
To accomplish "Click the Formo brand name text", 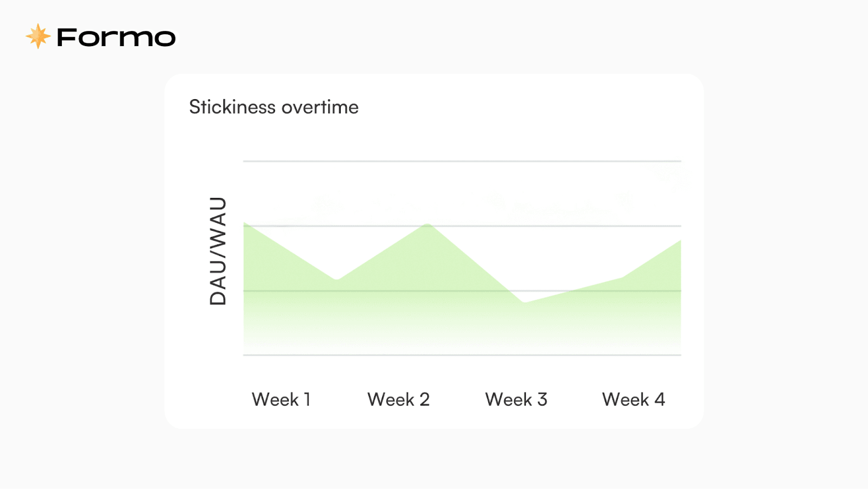I will (116, 37).
